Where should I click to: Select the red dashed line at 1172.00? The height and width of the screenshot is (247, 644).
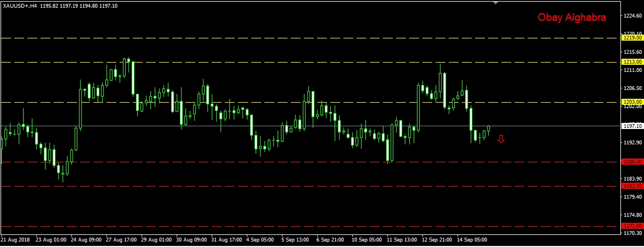[x=310, y=227]
